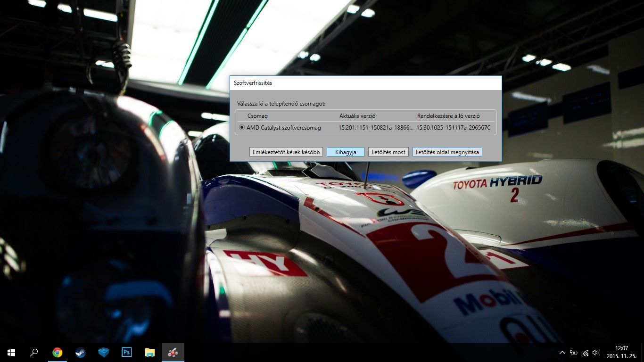
Task: Select the AMD Catalyst szoftvercsomag radio button
Action: click(242, 127)
